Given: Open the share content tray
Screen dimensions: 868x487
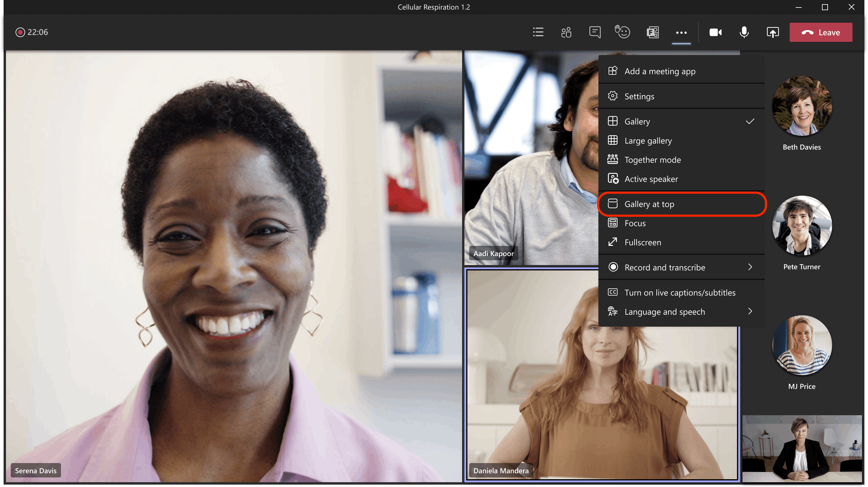Looking at the screenshot, I should (773, 32).
